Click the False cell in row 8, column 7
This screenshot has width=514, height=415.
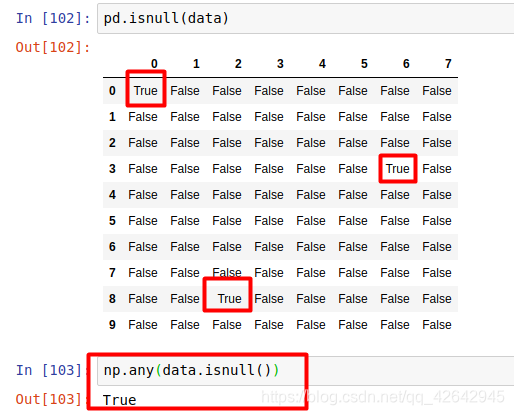[x=437, y=299]
